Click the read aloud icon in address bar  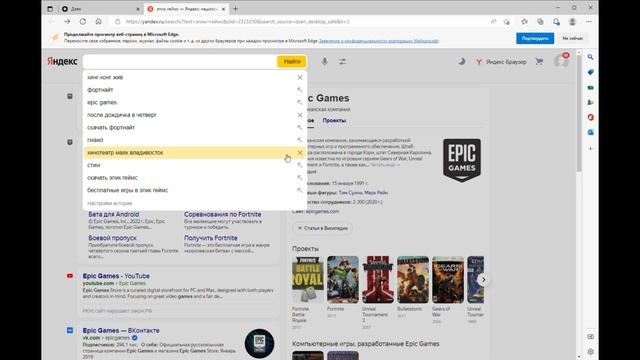[x=493, y=22]
